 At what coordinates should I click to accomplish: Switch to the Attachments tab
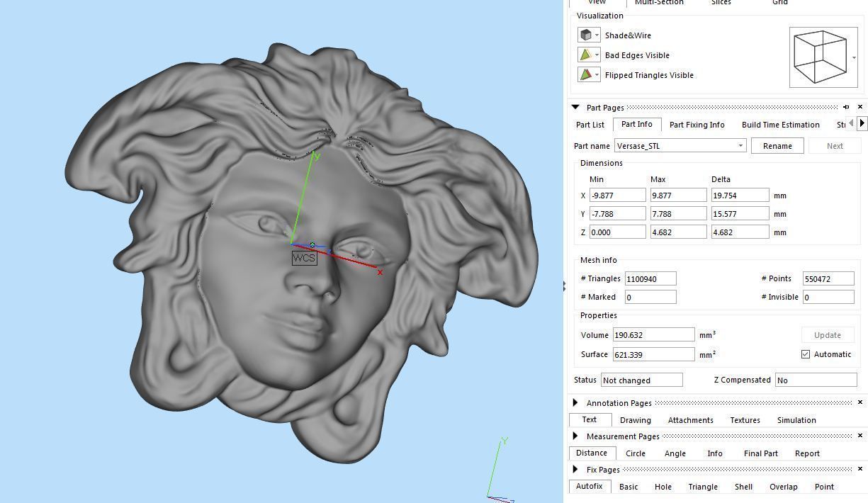(x=691, y=420)
